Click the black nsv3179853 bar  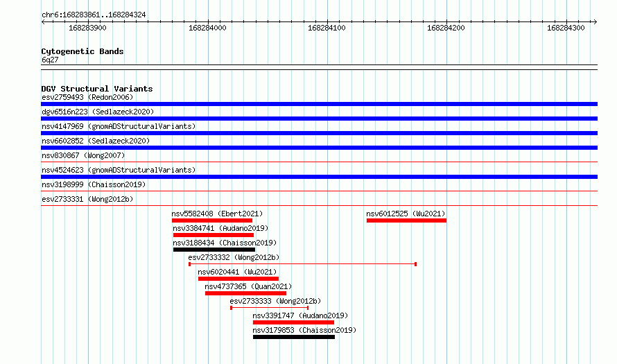pos(294,337)
